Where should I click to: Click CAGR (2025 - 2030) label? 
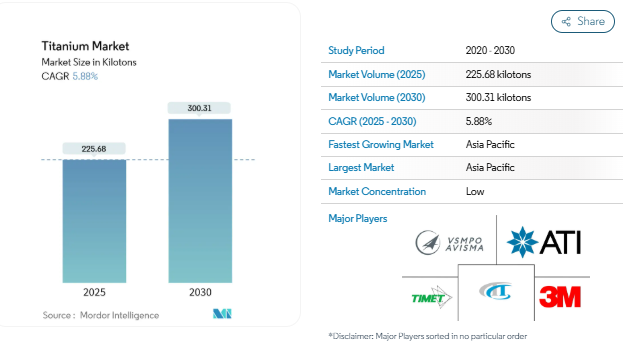[372, 121]
